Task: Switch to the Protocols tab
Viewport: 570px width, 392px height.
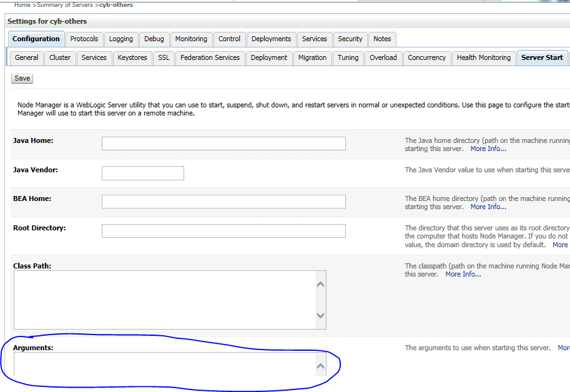Action: tap(84, 39)
